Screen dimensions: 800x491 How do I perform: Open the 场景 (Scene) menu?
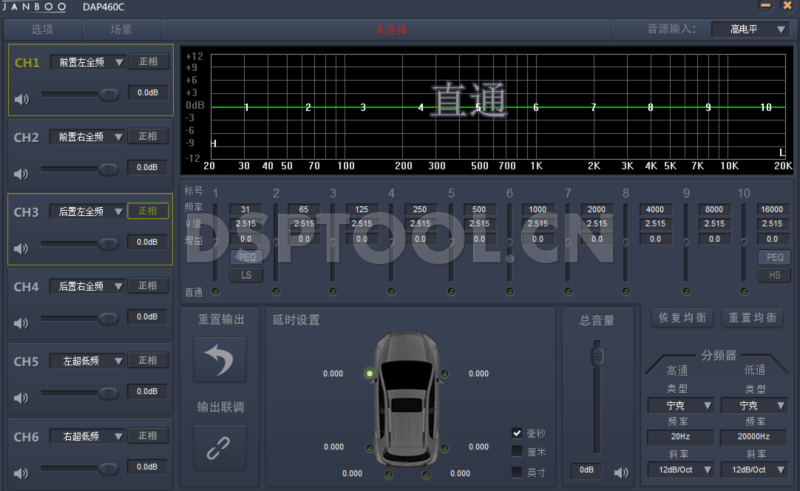121,30
